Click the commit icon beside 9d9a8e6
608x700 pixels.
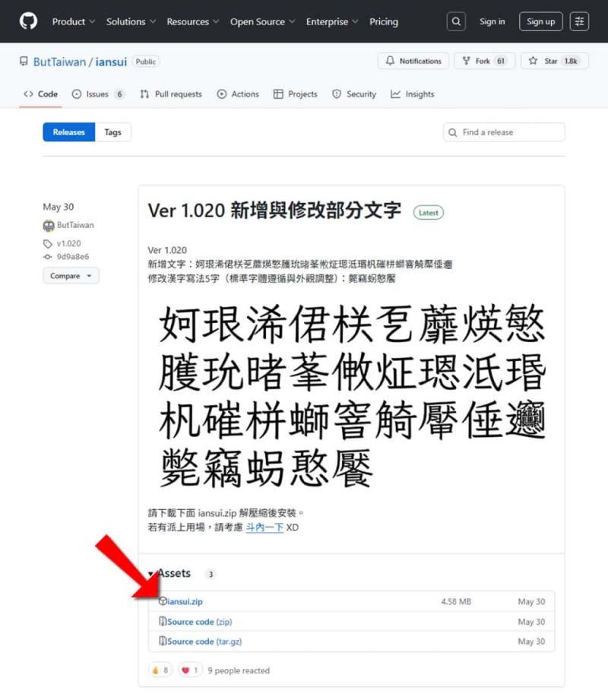(x=47, y=257)
